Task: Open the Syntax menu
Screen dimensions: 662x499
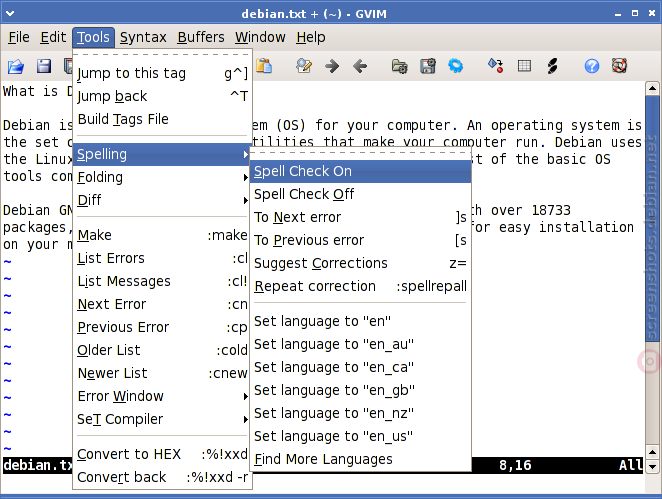Action: 143,37
